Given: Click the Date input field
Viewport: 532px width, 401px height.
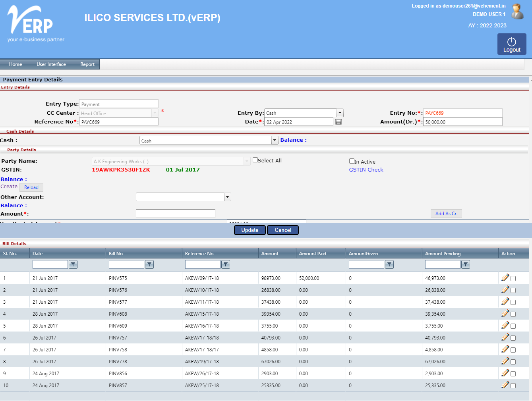Looking at the screenshot, I should tap(299, 122).
